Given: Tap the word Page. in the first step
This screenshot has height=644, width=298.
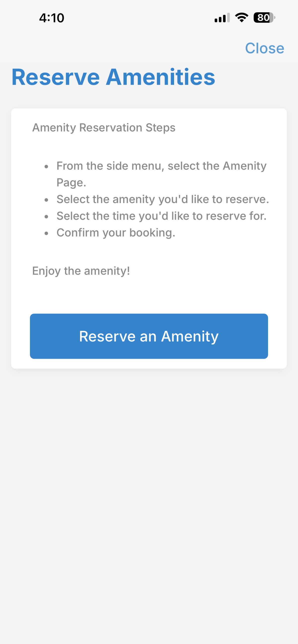Looking at the screenshot, I should click(71, 183).
